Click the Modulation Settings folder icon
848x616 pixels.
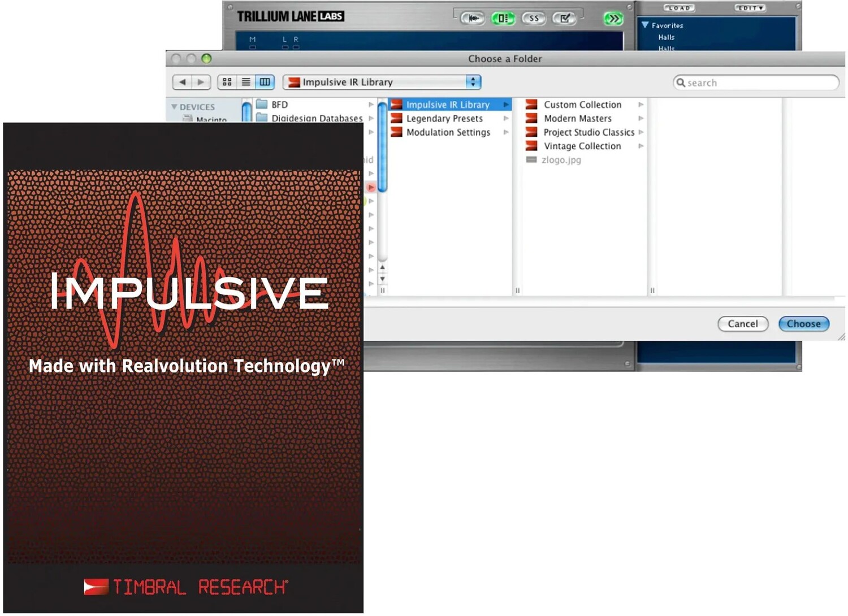coord(396,132)
